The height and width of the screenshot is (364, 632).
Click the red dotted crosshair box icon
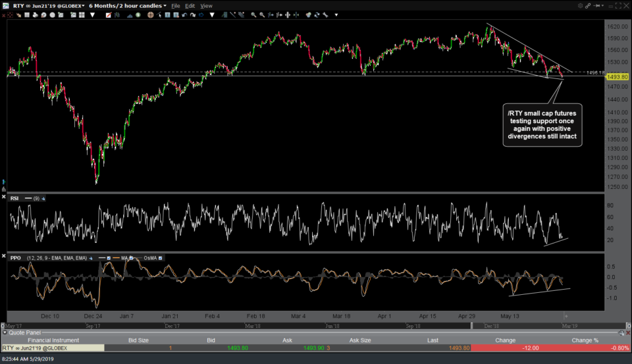tap(10, 15)
